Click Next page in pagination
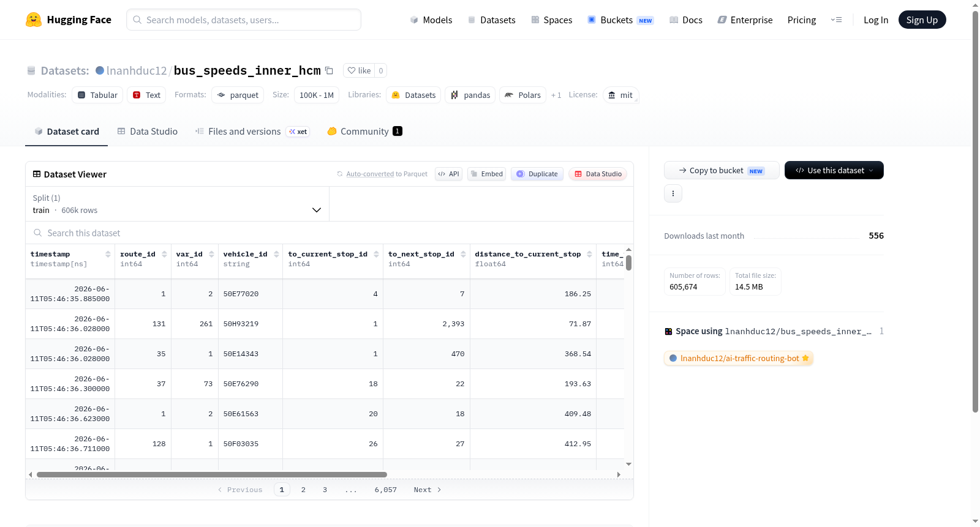The width and height of the screenshot is (980, 527). click(x=428, y=490)
